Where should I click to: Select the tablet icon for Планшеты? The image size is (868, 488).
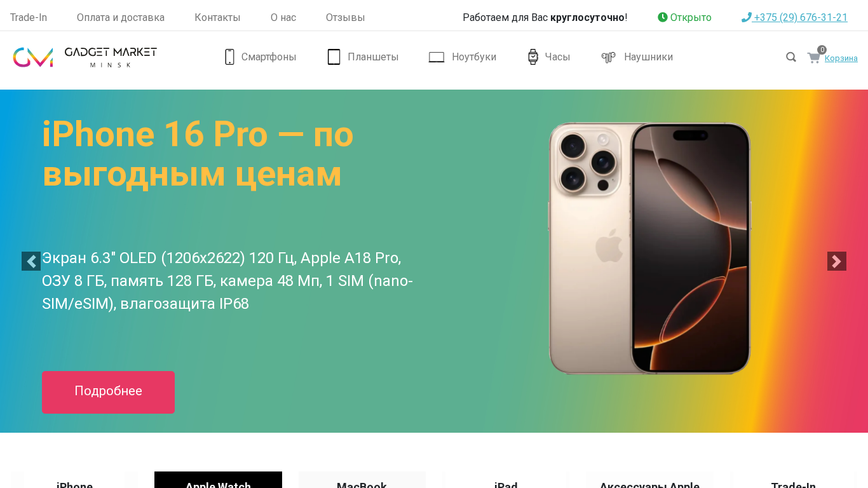(334, 57)
